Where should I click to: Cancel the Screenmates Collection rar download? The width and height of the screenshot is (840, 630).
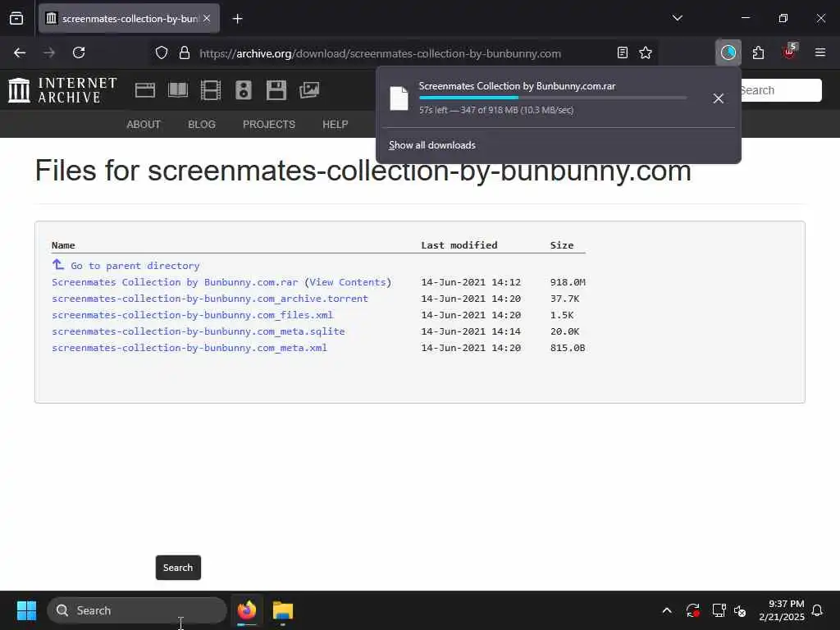719,98
